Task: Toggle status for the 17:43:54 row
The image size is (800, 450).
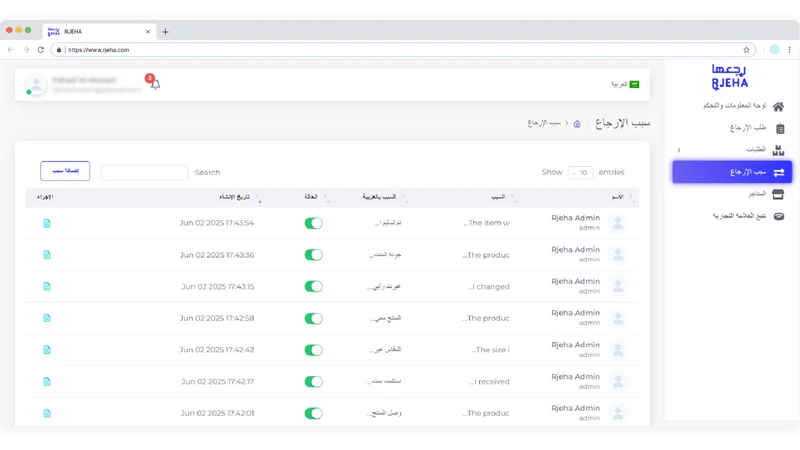Action: pyautogui.click(x=313, y=223)
